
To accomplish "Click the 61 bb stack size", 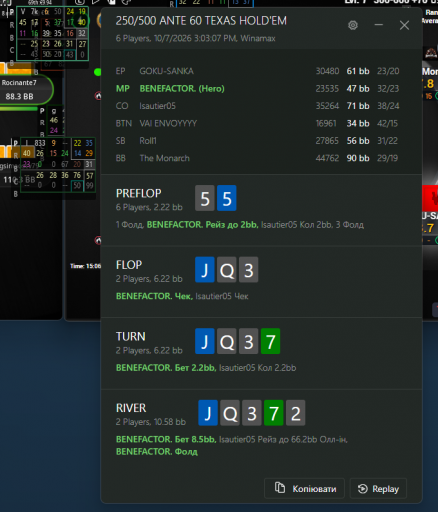I will 358,71.
